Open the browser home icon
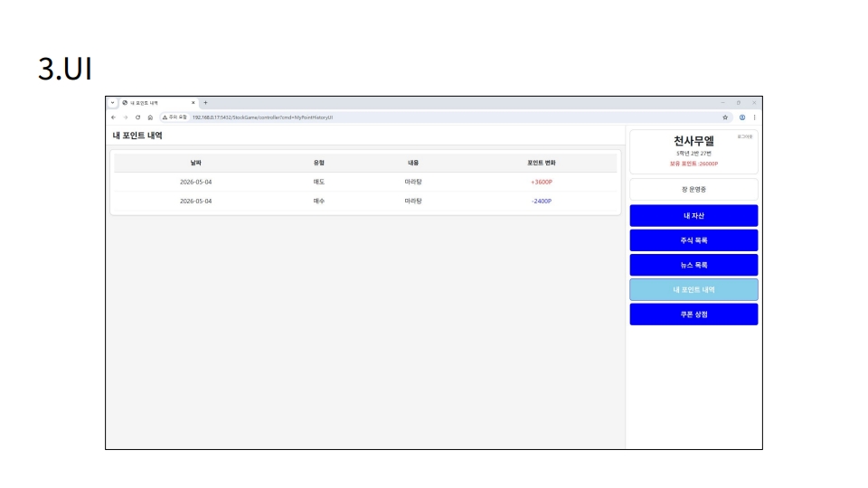868x488 pixels. [150, 117]
